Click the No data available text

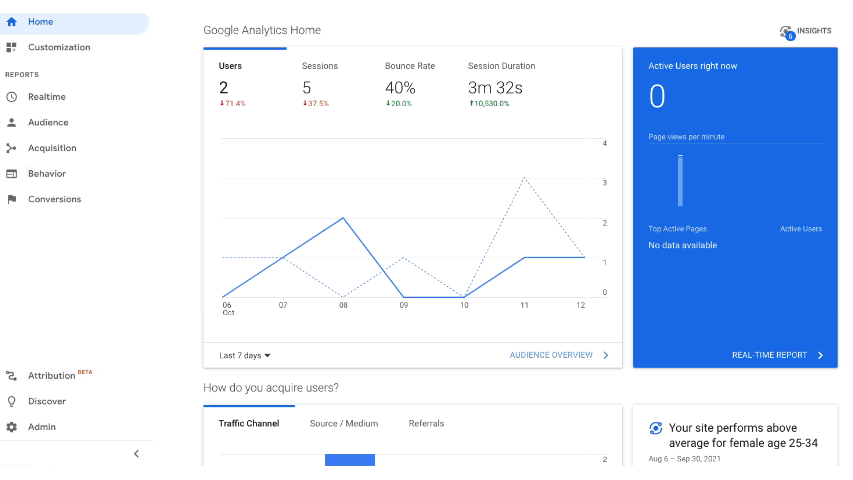[683, 245]
